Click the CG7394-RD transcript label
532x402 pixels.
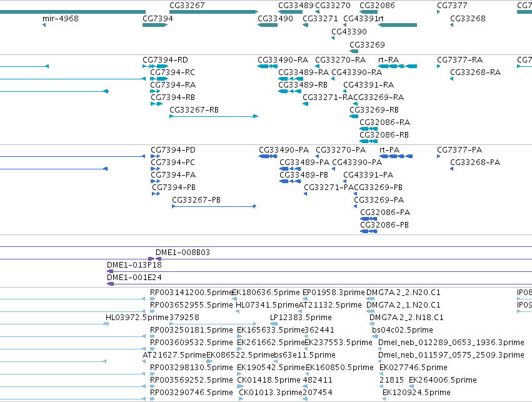(x=165, y=60)
